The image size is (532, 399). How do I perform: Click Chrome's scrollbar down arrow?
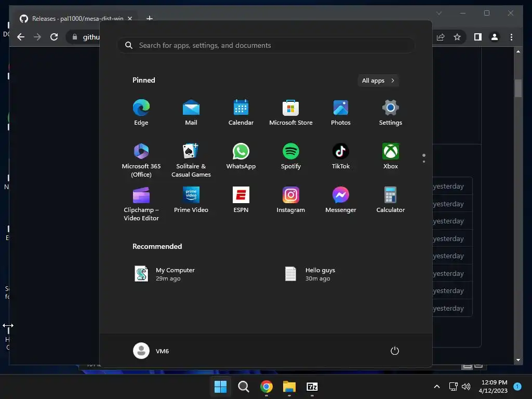coord(518,360)
